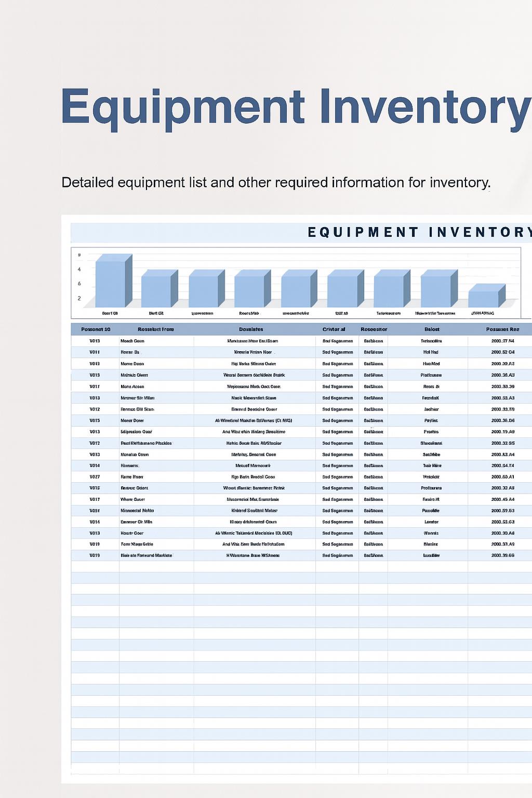Select the 'V017' ID cell
This screenshot has width=532, height=798.
click(95, 499)
